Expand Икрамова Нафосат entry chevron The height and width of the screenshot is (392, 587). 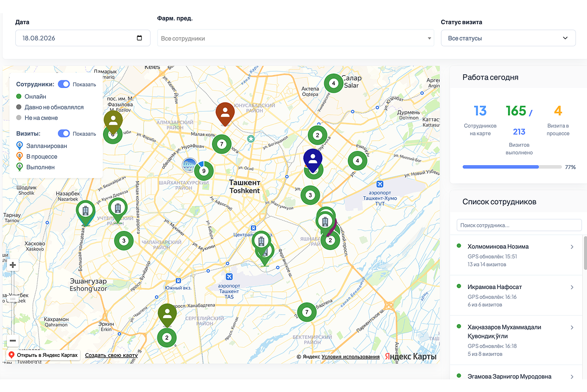coord(572,287)
